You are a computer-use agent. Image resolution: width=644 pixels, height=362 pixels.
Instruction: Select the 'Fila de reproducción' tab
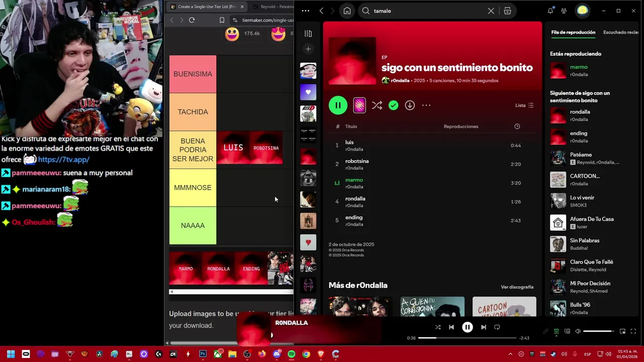pyautogui.click(x=573, y=32)
